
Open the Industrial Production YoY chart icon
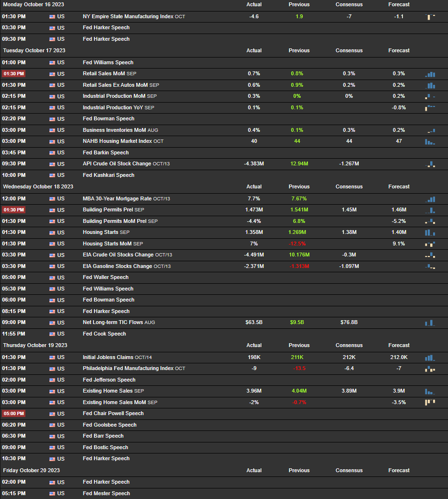point(430,107)
